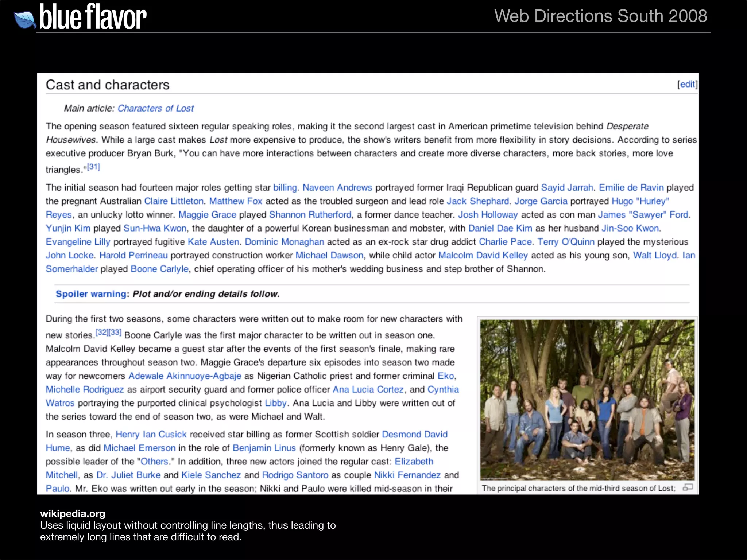Image resolution: width=747 pixels, height=560 pixels.
Task: Open the Terry O'Quinn link
Action: click(x=566, y=242)
